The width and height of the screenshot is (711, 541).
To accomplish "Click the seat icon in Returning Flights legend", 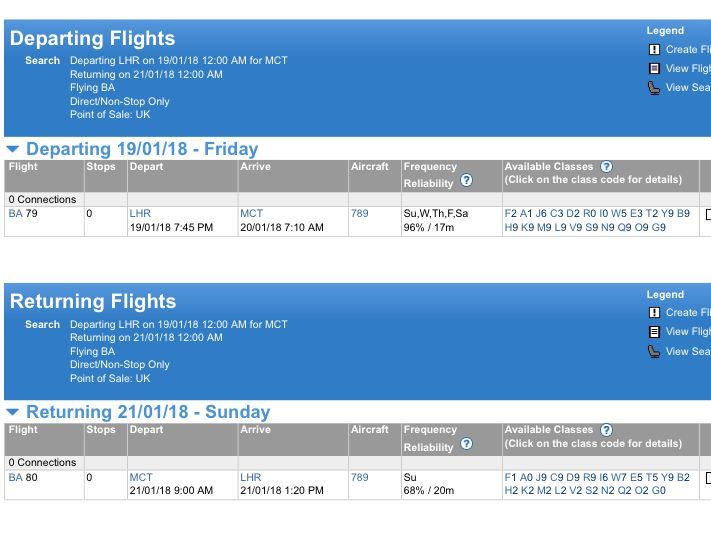I will coord(654,351).
